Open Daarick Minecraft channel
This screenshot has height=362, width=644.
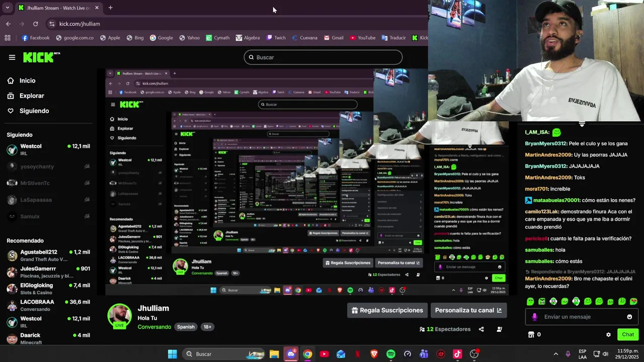48,338
